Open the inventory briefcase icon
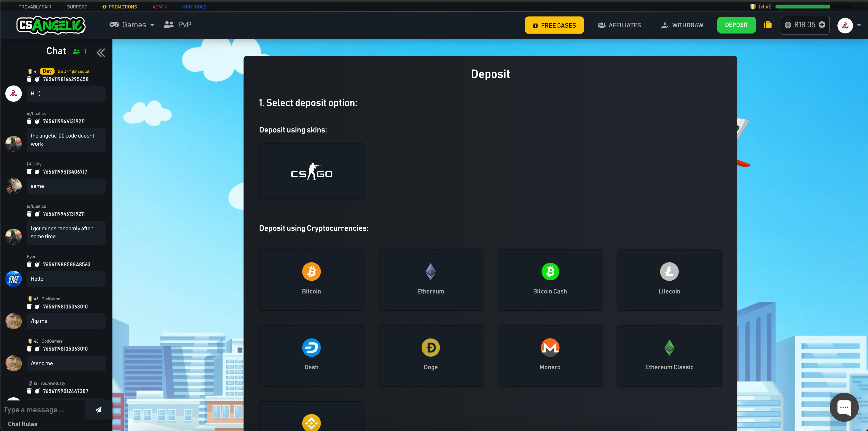Screen dimensions: 868x431 coord(767,25)
